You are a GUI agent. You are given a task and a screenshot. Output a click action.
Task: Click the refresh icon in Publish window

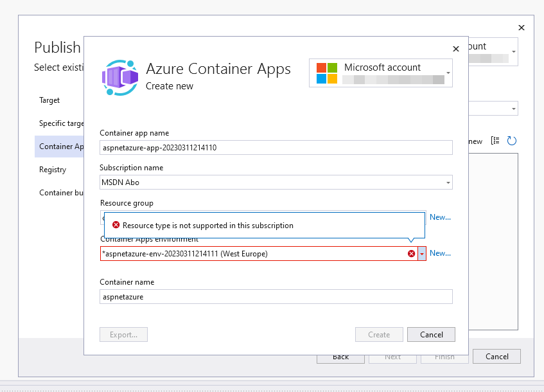512,141
